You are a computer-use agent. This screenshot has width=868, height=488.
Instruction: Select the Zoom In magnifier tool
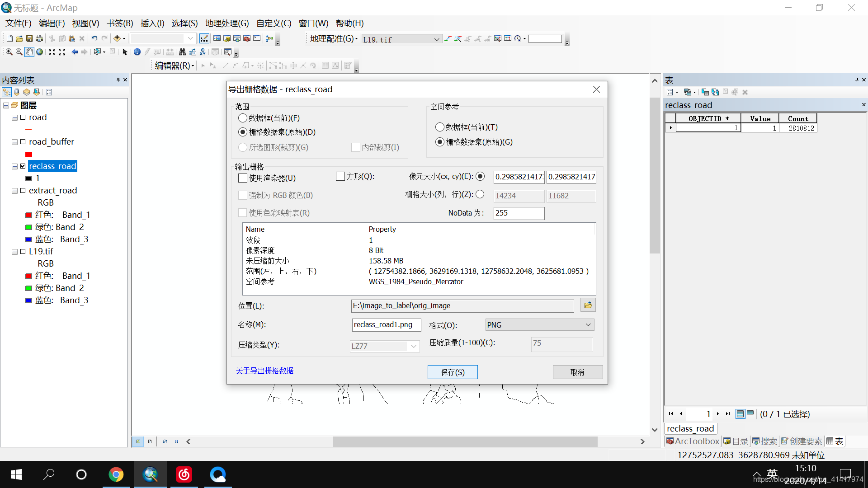[9, 52]
